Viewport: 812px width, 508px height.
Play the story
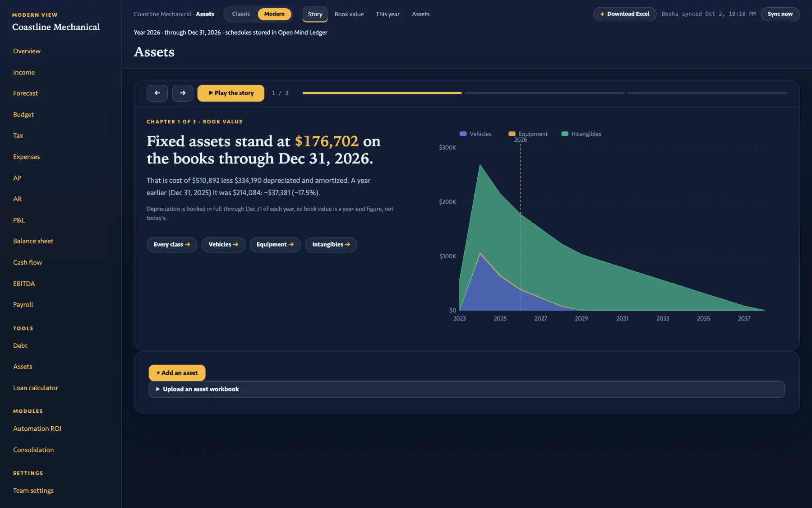click(231, 93)
